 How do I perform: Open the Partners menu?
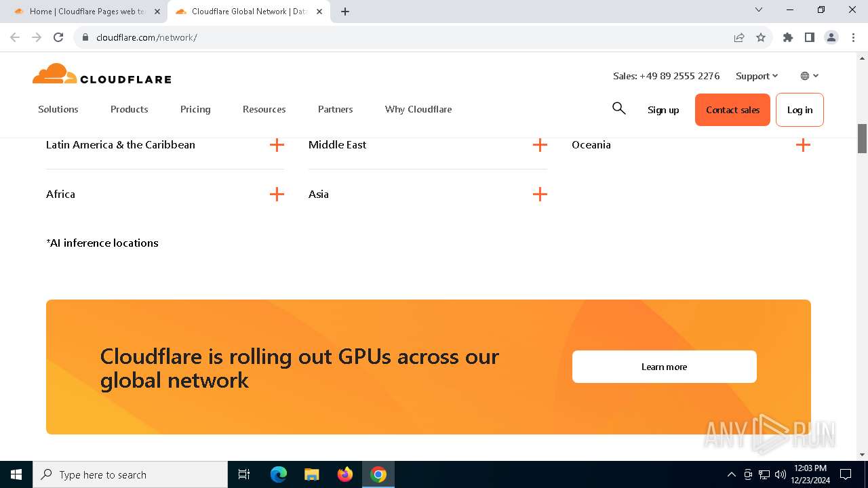(336, 109)
